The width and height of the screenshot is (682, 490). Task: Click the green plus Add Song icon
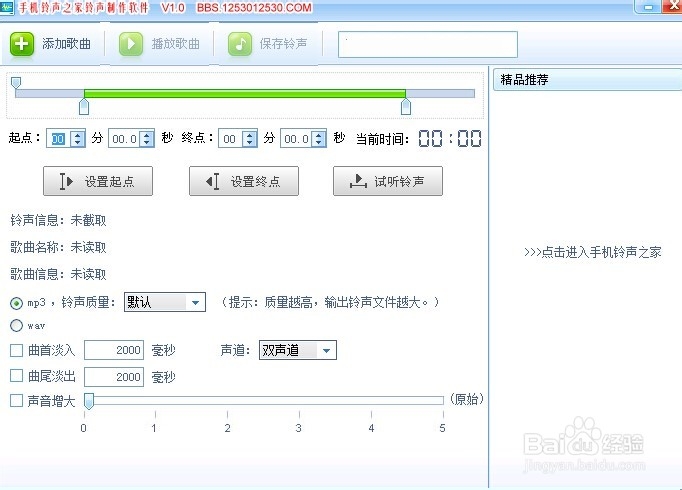click(22, 44)
